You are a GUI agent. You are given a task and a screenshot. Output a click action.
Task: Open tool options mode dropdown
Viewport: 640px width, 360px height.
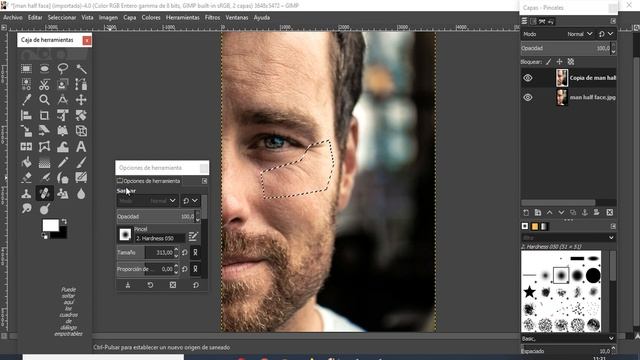click(147, 200)
